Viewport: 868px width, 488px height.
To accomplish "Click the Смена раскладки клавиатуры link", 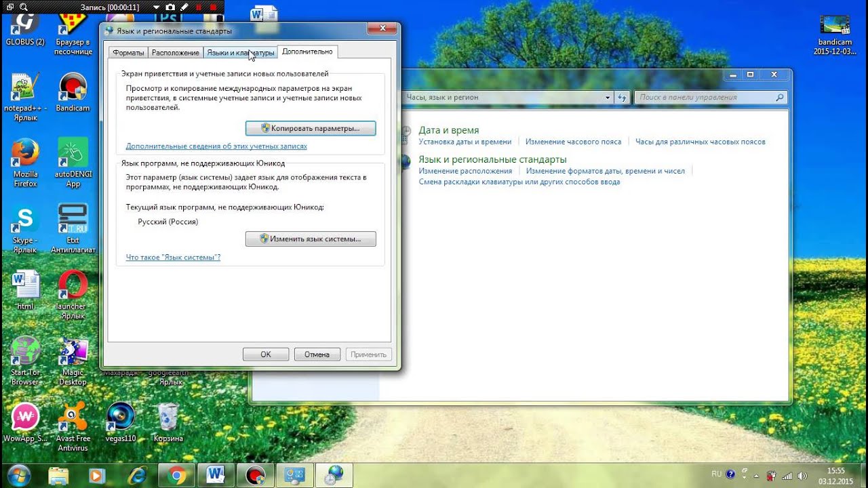I will click(519, 182).
